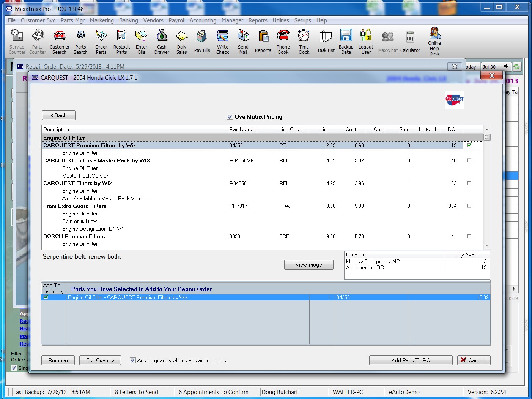Open the Parts Counter tool
This screenshot has height=399, width=532.
tap(38, 42)
